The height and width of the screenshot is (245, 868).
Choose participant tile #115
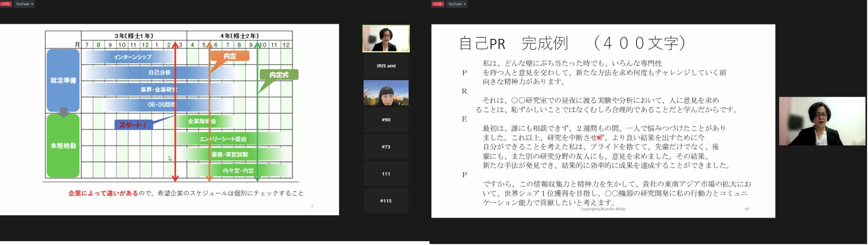[x=386, y=201]
